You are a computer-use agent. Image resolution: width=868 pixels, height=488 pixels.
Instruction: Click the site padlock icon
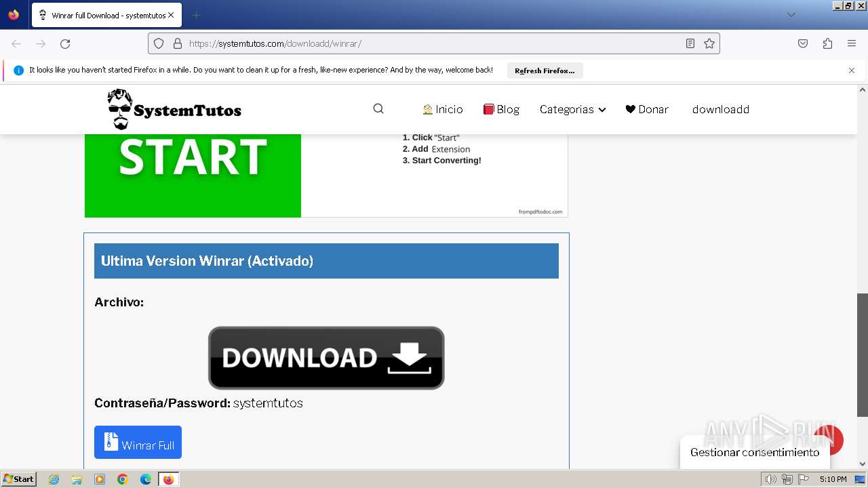click(178, 43)
